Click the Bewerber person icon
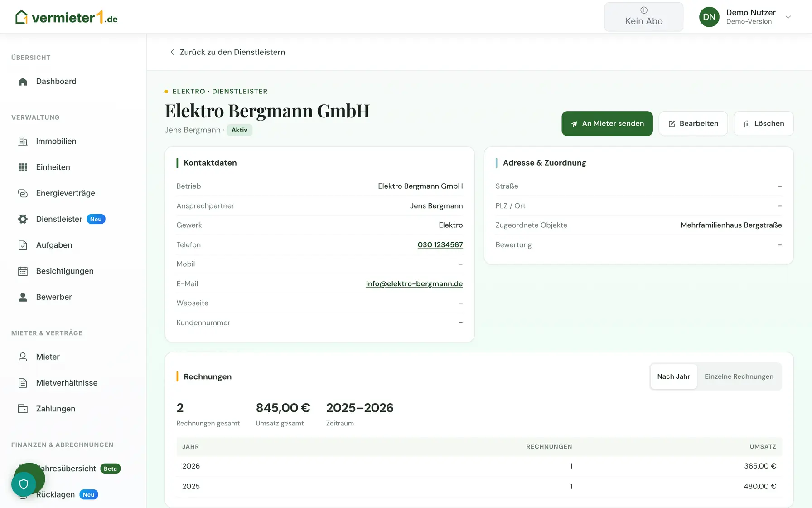The height and width of the screenshot is (508, 812). [x=23, y=297]
